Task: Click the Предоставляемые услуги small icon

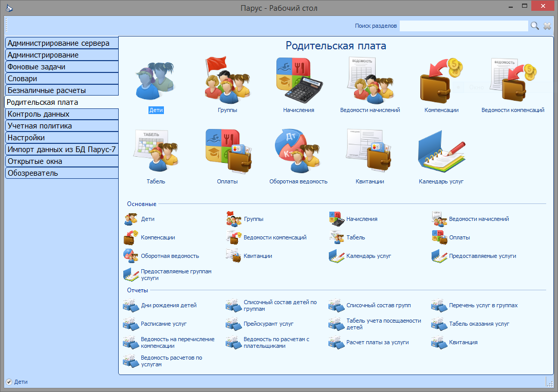Action: 439,256
